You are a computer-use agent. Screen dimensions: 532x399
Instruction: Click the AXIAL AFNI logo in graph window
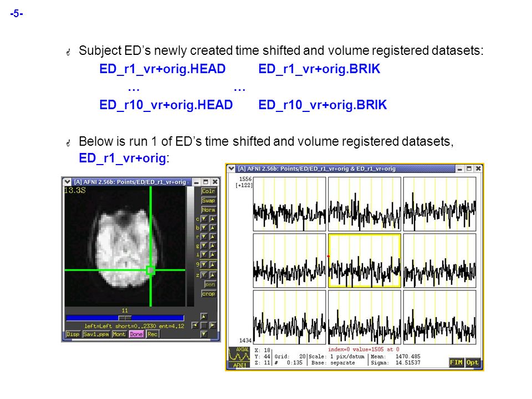239,357
